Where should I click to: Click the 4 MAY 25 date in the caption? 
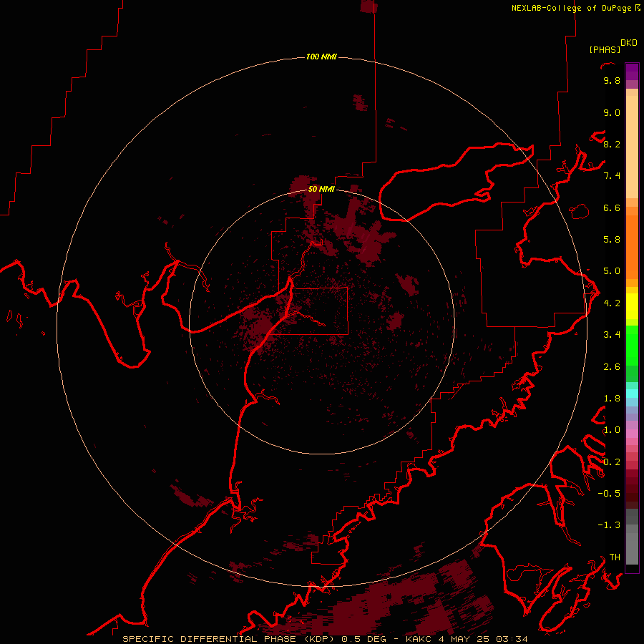click(463, 639)
